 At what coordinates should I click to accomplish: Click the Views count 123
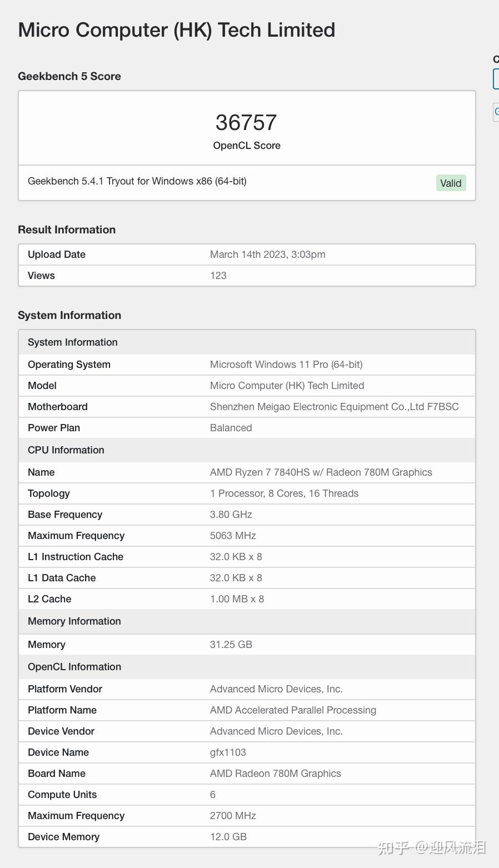point(218,276)
